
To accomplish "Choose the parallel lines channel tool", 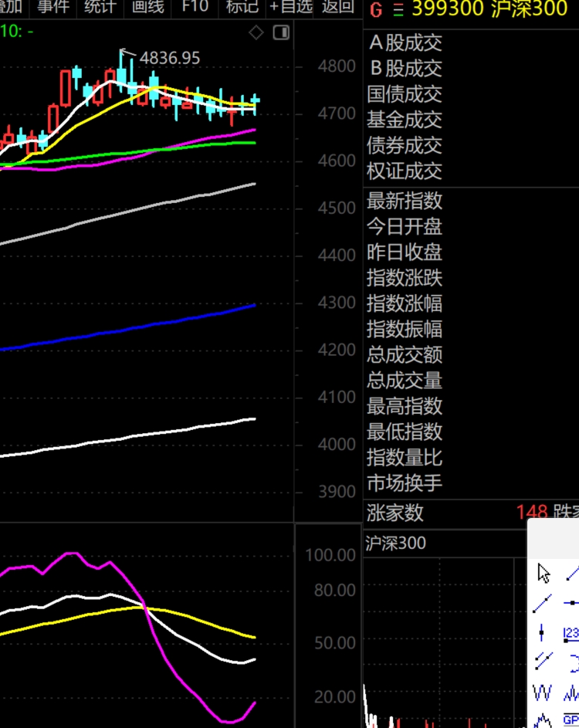I will pos(543,662).
